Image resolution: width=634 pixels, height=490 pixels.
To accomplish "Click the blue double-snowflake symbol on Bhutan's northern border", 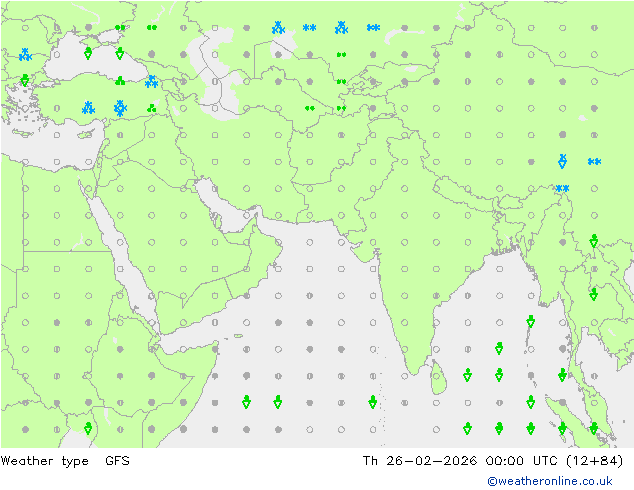I will [562, 188].
